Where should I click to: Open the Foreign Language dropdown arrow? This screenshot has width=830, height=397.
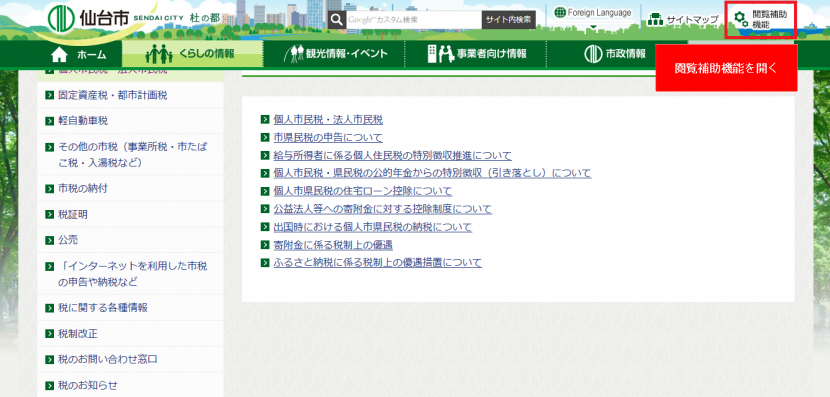593,26
